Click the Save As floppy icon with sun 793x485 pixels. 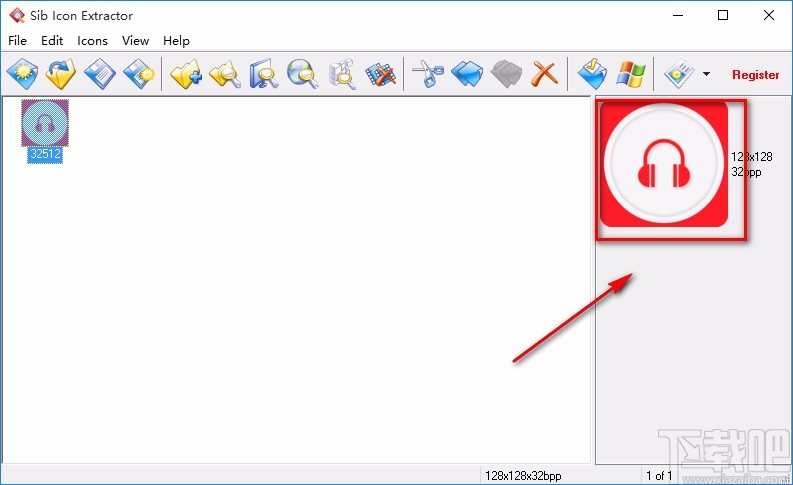pos(139,74)
